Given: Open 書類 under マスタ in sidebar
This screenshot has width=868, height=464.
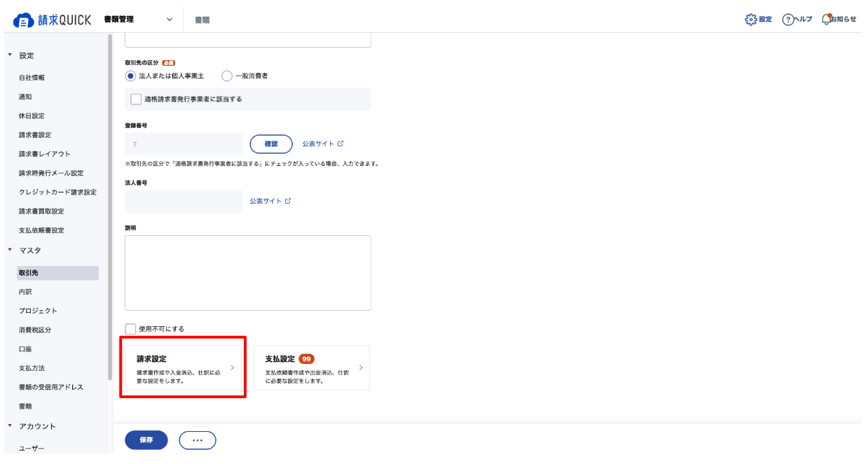Looking at the screenshot, I should [x=25, y=406].
